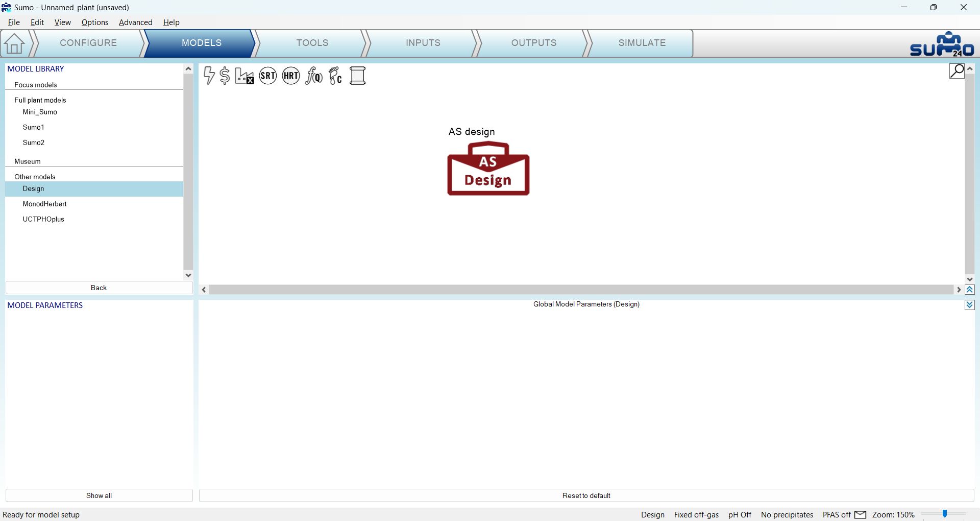Click the Other models category
This screenshot has height=521, width=980.
click(x=35, y=177)
